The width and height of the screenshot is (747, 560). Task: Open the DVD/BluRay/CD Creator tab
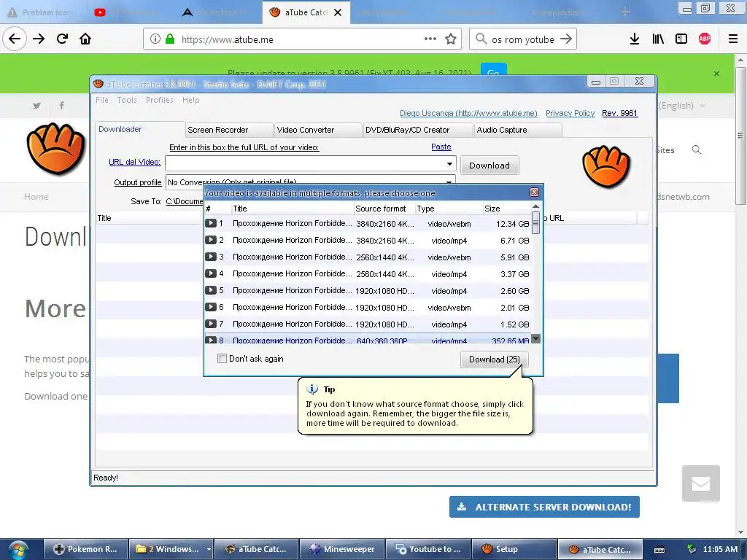[418, 130]
